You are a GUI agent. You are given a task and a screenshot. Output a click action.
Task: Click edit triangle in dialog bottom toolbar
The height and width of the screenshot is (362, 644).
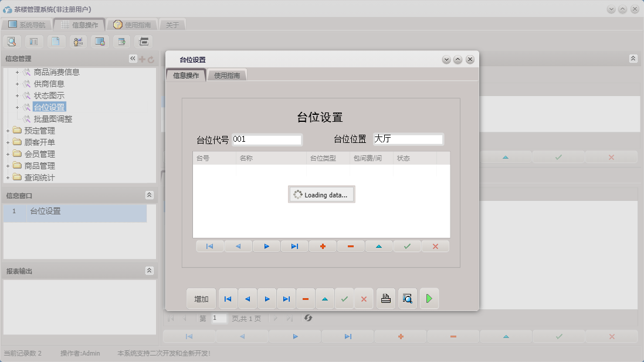(325, 299)
